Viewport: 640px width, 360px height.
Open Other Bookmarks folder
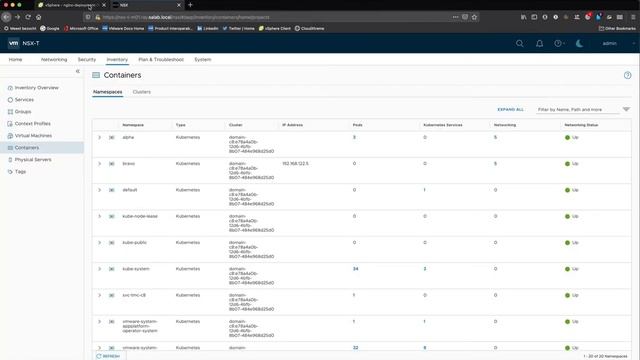pos(617,29)
